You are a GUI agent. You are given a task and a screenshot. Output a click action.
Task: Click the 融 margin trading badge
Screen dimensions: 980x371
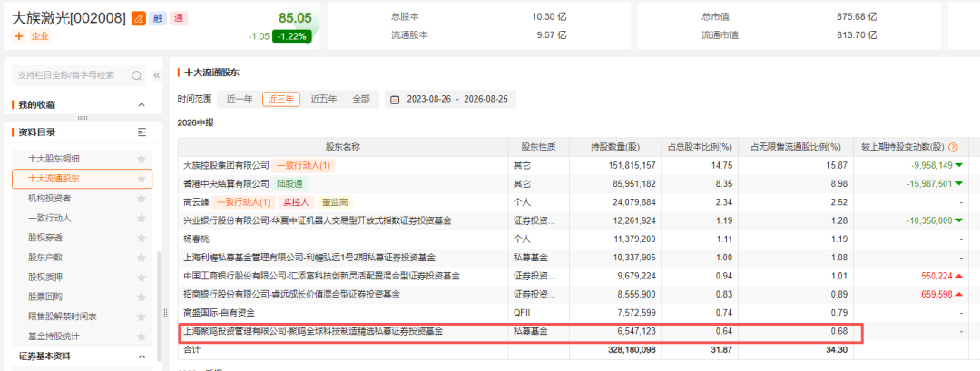pos(158,19)
